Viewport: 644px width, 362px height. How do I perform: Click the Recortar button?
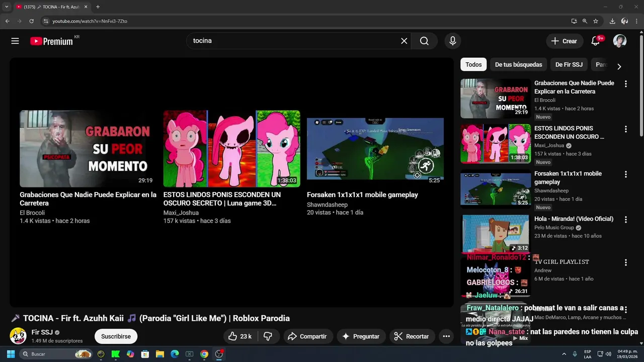pyautogui.click(x=412, y=336)
